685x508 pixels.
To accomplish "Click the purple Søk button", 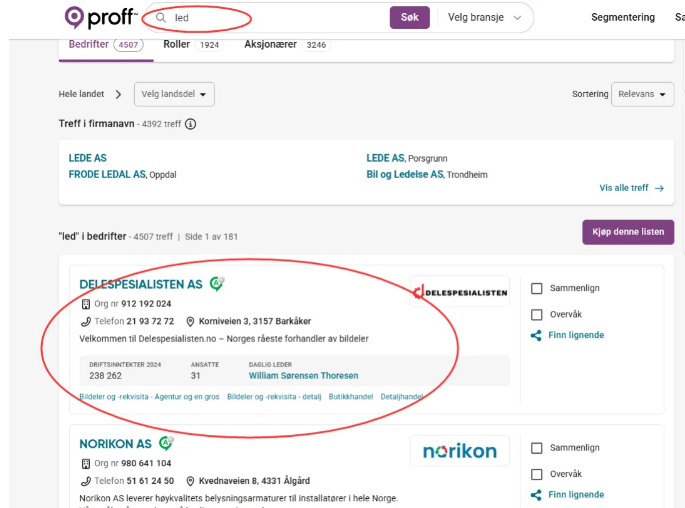I will 410,17.
